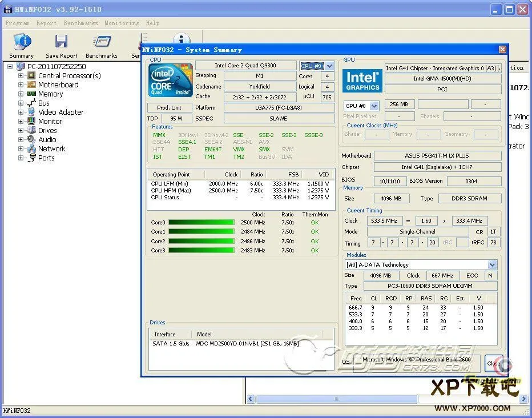The image size is (532, 418).
Task: Open the Monitoring menu
Action: pos(122,23)
